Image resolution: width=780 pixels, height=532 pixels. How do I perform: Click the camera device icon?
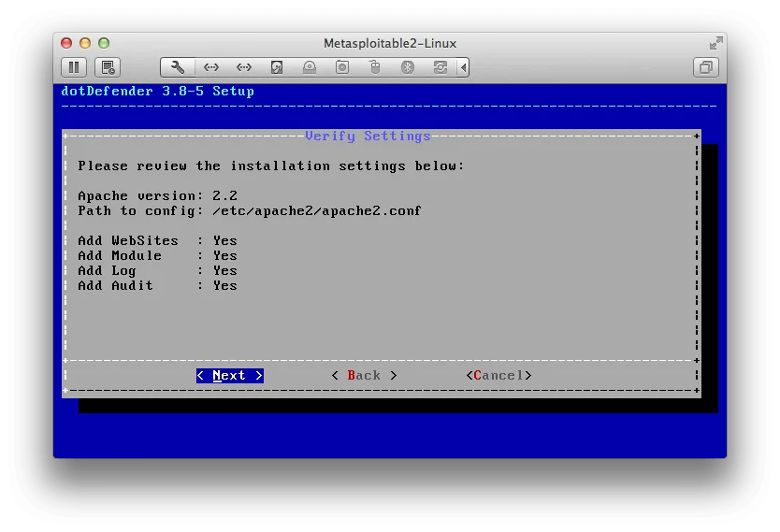click(342, 67)
